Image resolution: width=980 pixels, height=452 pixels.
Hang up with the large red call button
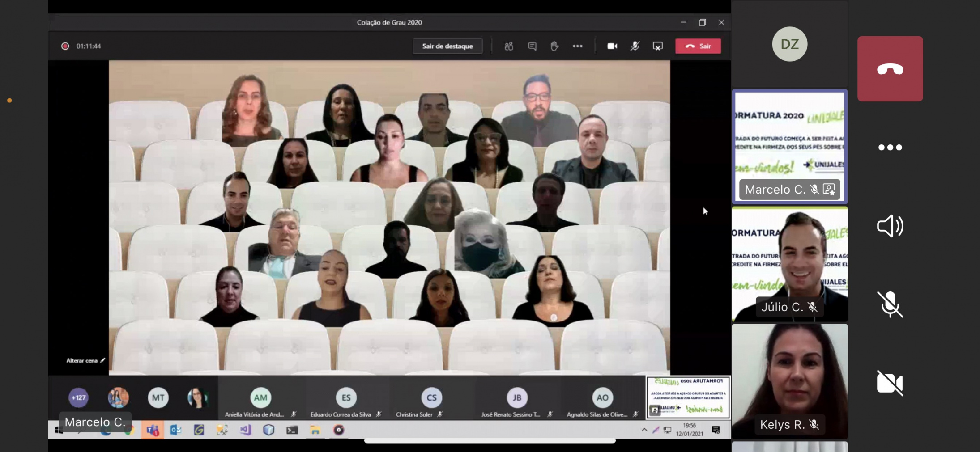point(890,69)
